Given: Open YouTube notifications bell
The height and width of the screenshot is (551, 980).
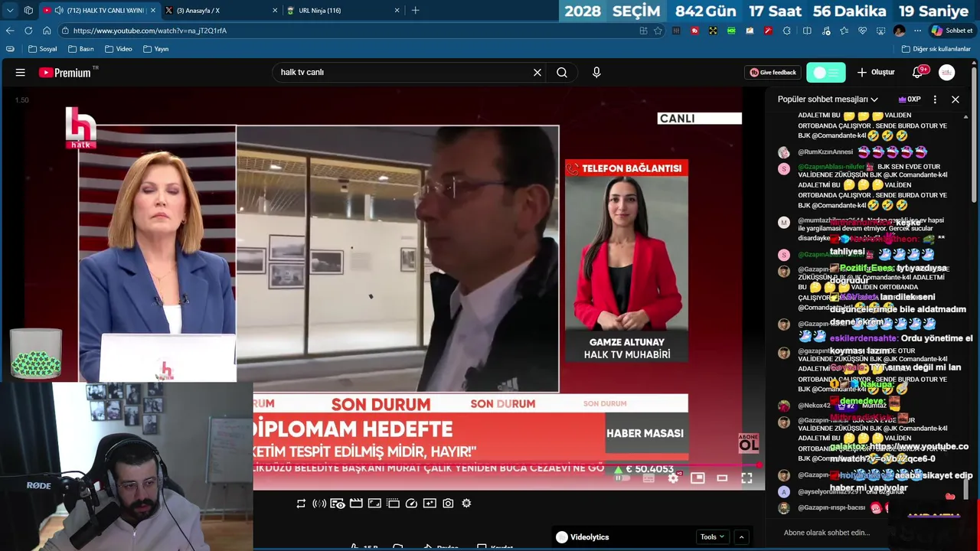Looking at the screenshot, I should point(917,73).
